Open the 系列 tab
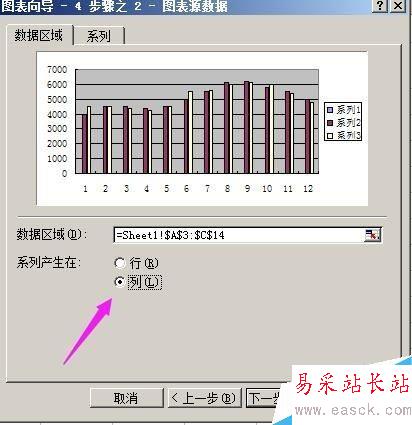This screenshot has height=425, width=412. tap(99, 36)
